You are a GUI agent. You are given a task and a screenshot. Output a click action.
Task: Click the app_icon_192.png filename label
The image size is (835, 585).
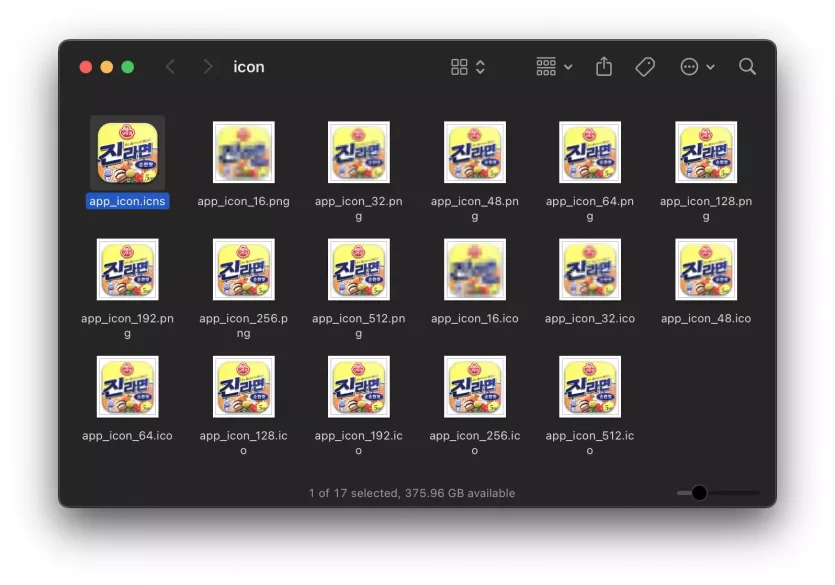tap(127, 326)
